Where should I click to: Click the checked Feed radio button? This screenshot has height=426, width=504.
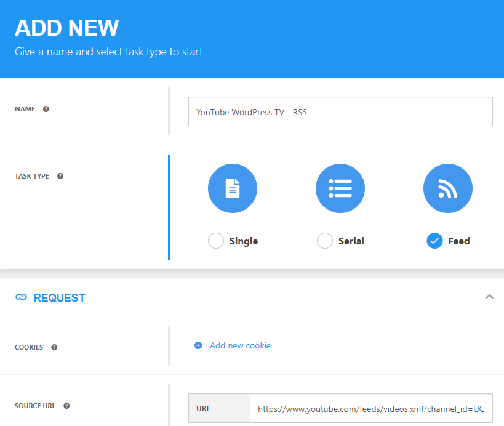(x=434, y=241)
